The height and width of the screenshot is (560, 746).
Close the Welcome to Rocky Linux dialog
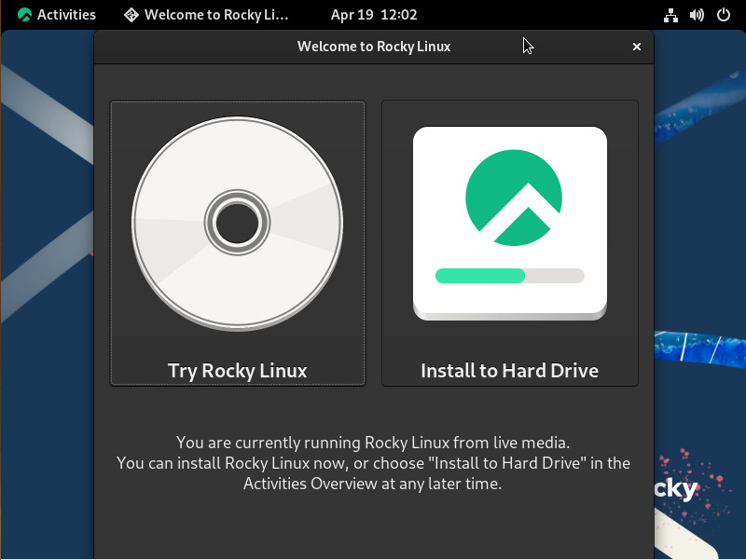click(637, 47)
